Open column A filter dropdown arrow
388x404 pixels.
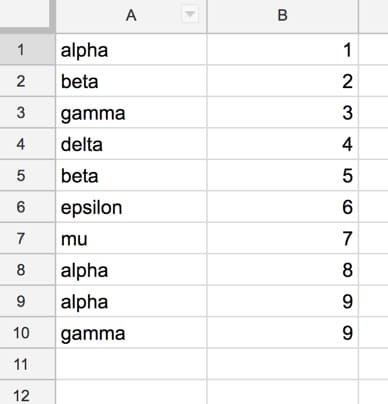point(190,15)
